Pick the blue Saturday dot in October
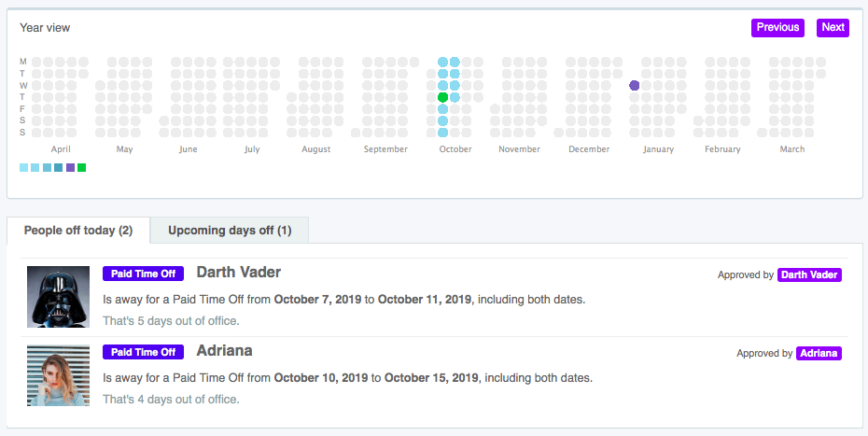The width and height of the screenshot is (868, 436). (442, 120)
